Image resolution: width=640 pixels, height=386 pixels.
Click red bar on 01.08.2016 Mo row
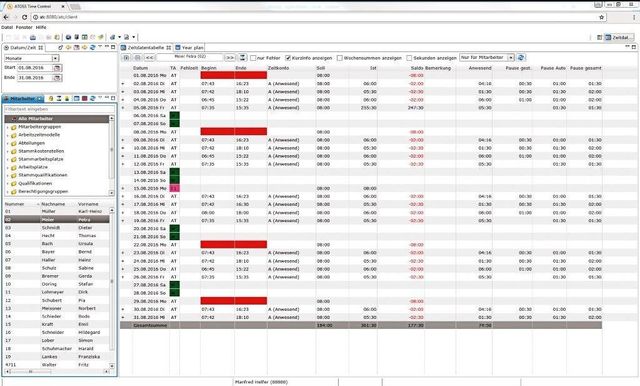click(233, 75)
